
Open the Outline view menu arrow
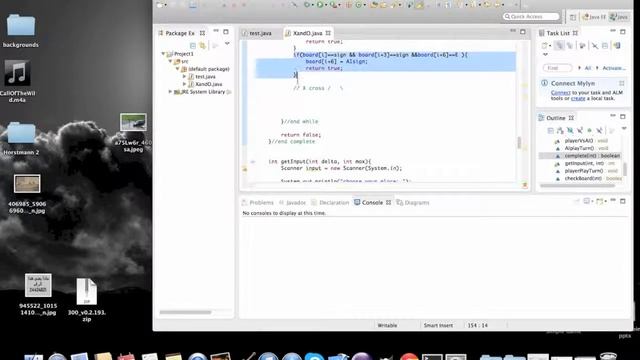point(624,129)
